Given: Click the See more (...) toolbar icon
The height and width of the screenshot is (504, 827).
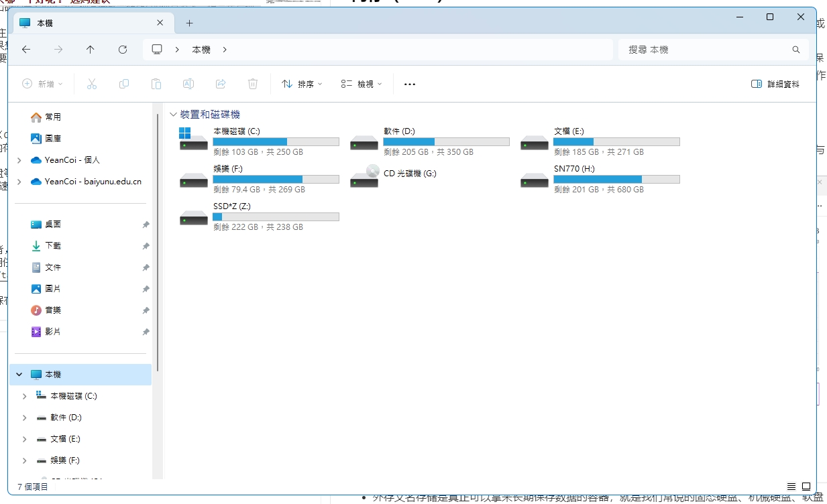Looking at the screenshot, I should tap(410, 84).
